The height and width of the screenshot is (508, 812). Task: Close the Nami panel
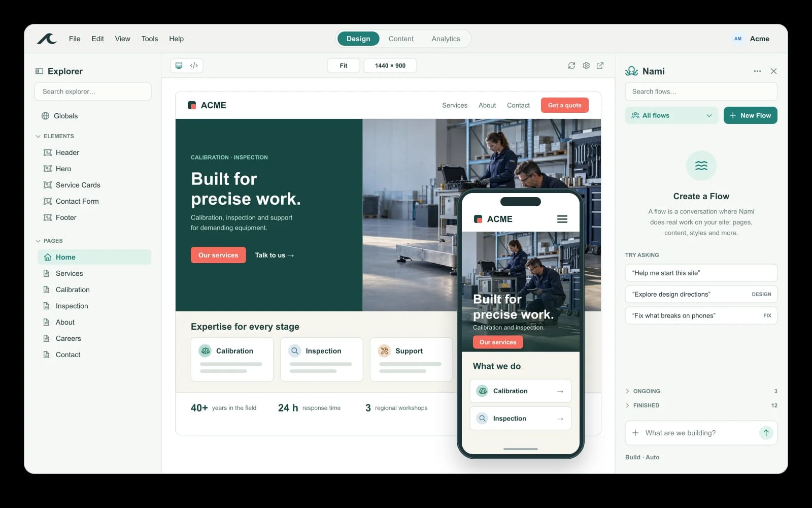pyautogui.click(x=773, y=71)
